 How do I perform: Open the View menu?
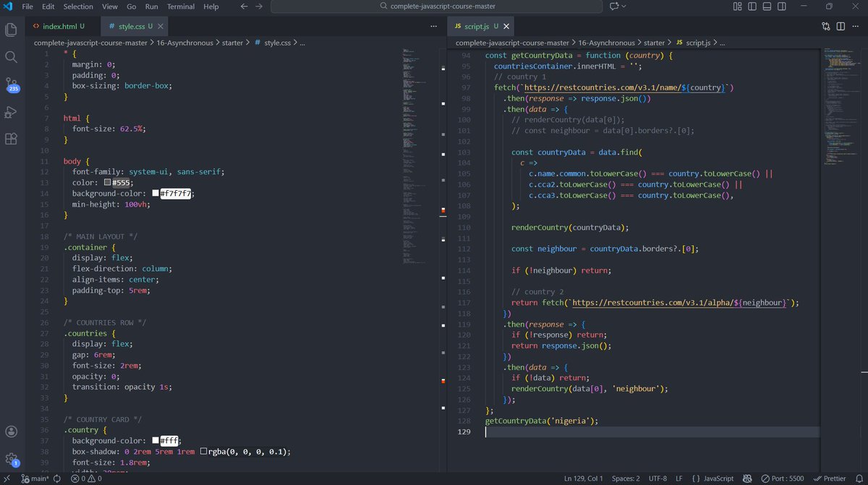[x=110, y=7]
